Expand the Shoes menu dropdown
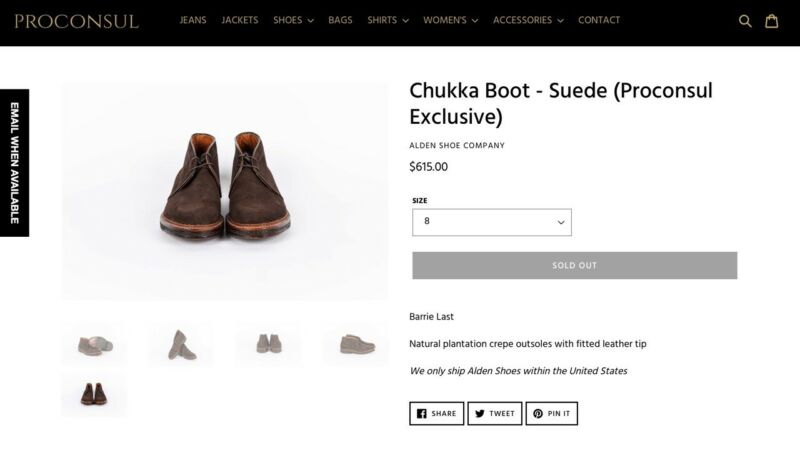Screen dimensions: 800x458 (x=293, y=20)
